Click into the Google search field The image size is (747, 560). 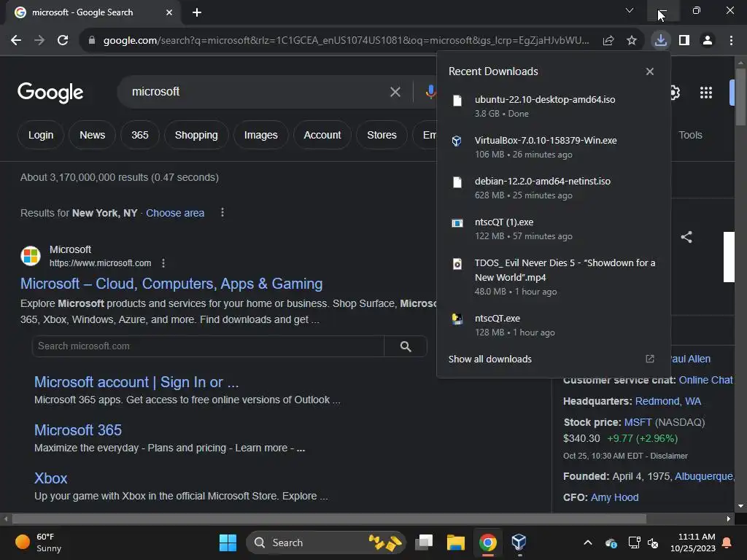(258, 91)
